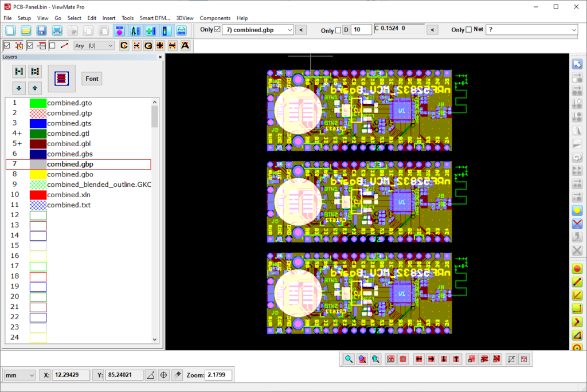Toggle the Only checkbox next to Net
The width and height of the screenshot is (587, 392).
coord(469,30)
